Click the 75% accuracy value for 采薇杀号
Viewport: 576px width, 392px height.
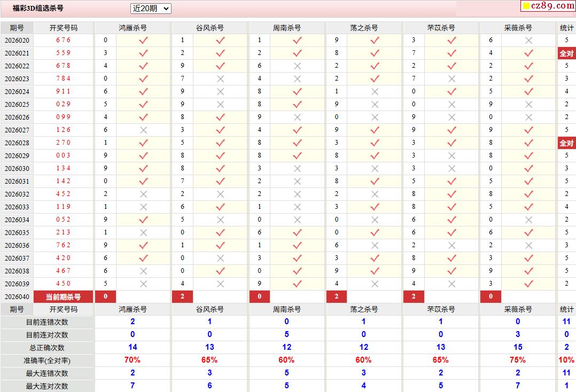tap(518, 360)
